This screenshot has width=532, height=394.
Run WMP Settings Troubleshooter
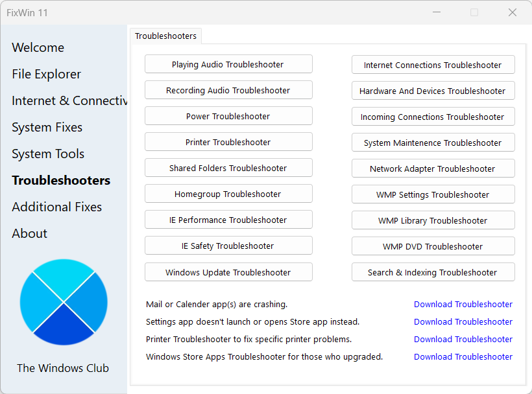433,194
